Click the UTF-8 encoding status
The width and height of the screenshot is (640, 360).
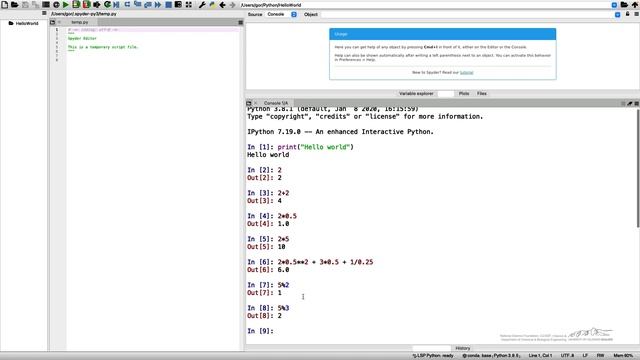567,356
